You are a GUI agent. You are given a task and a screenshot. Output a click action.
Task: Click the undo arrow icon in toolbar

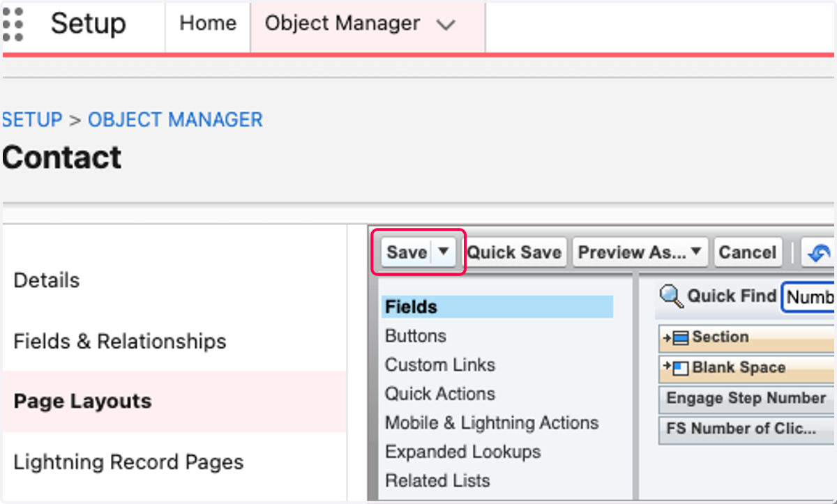pyautogui.click(x=819, y=252)
